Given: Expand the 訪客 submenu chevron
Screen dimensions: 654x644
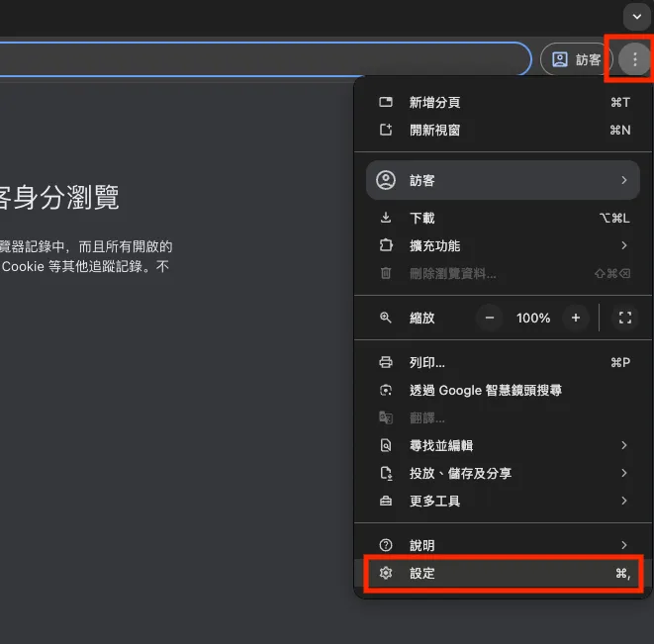Looking at the screenshot, I should 624,180.
